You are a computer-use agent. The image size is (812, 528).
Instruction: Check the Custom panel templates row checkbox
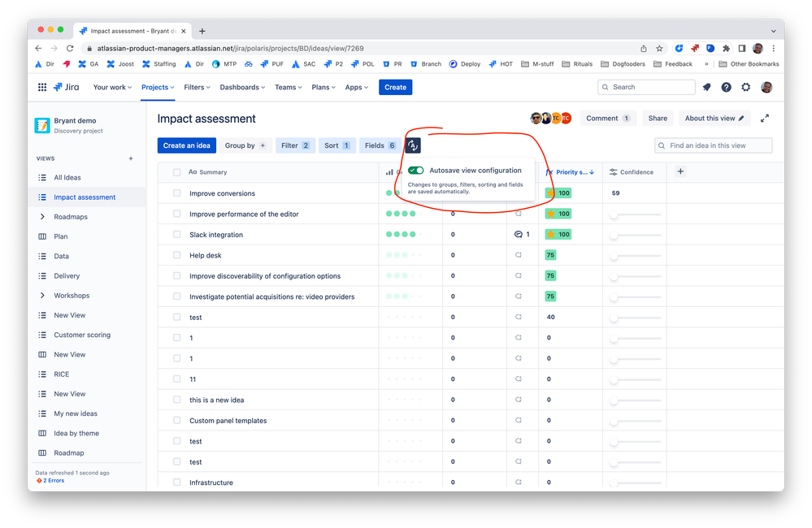click(176, 420)
